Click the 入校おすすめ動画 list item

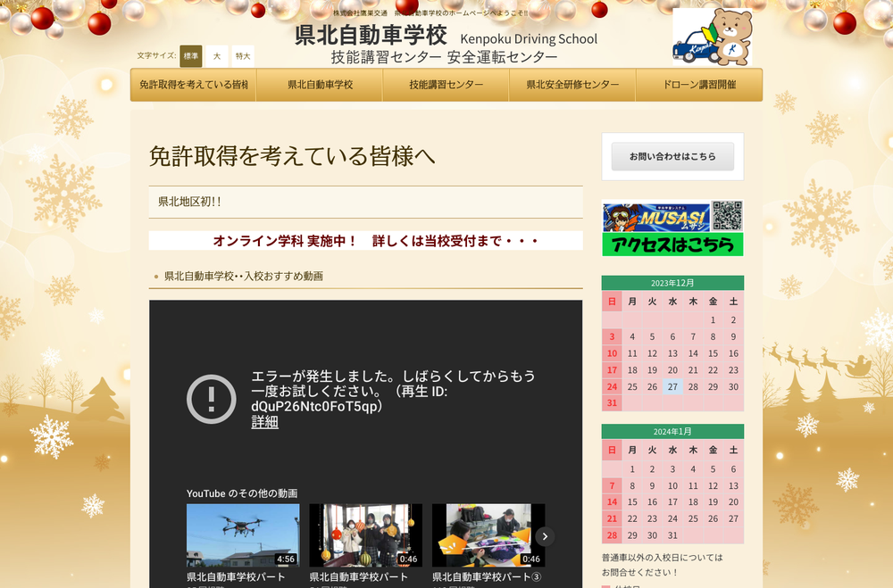pyautogui.click(x=244, y=276)
